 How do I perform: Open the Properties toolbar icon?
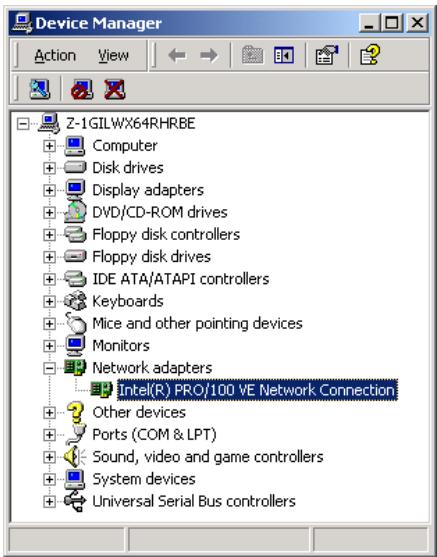[327, 55]
